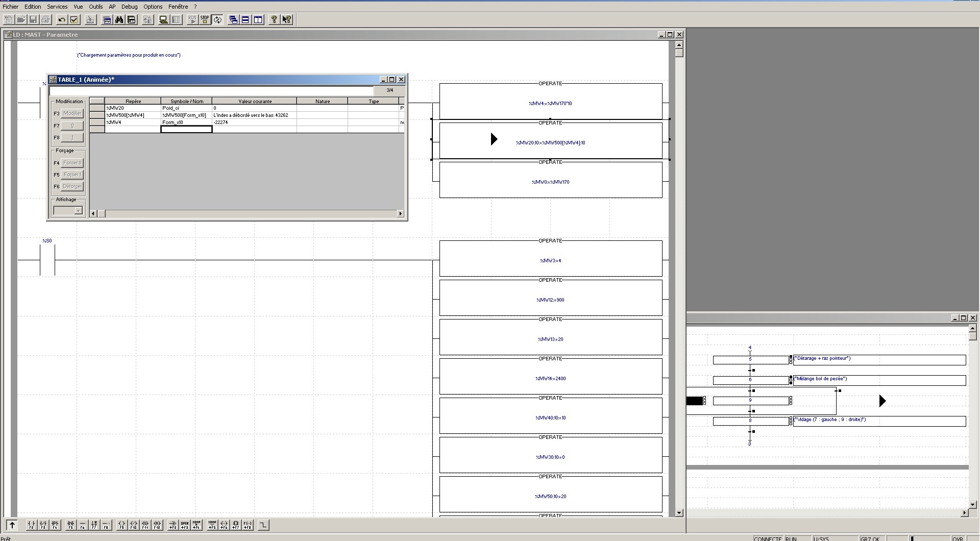Open the binoculars search tool
This screenshot has width=980, height=541.
pos(119,20)
